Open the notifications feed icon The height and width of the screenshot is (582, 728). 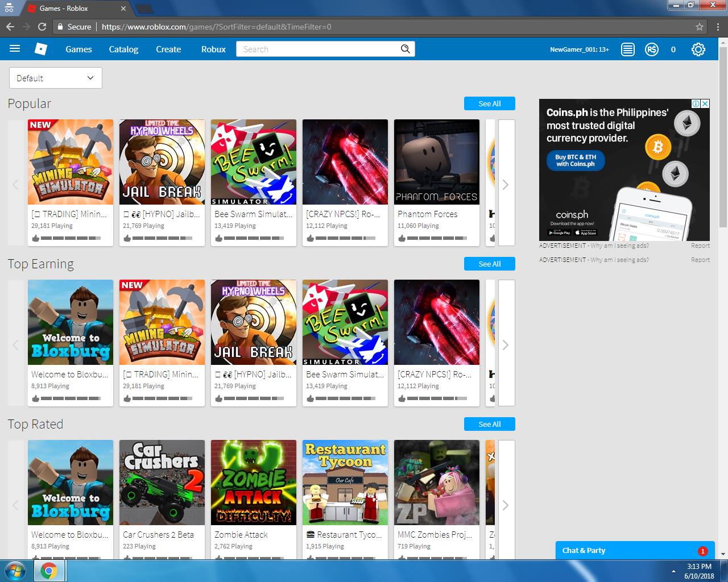point(627,49)
